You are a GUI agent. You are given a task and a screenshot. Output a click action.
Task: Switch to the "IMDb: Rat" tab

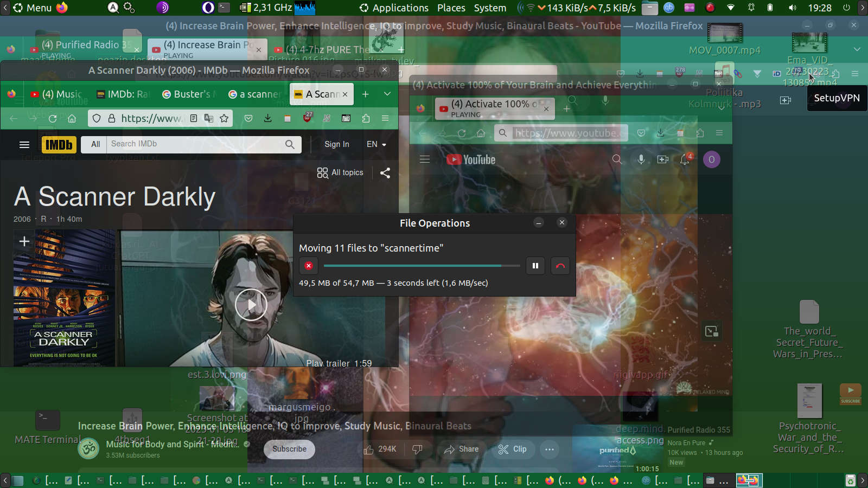[x=122, y=94]
